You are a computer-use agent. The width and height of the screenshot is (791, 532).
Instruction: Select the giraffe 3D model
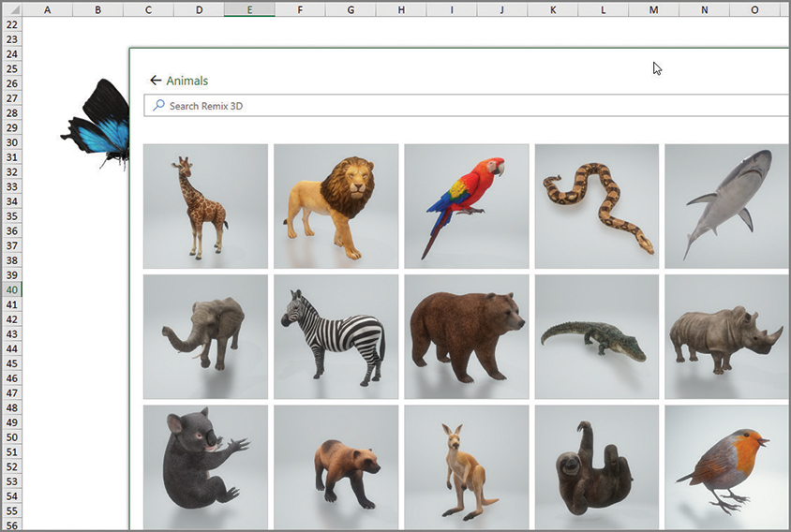(x=205, y=206)
